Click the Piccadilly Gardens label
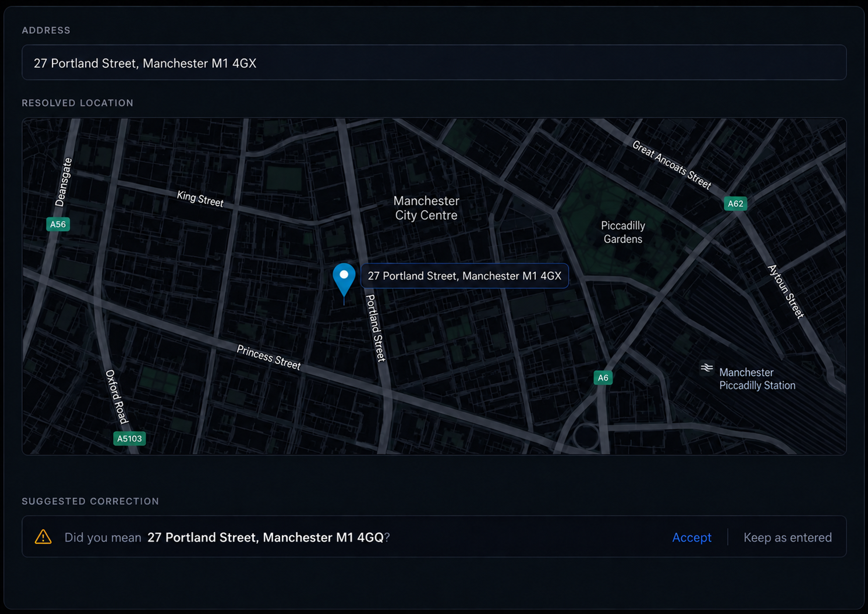 point(623,232)
